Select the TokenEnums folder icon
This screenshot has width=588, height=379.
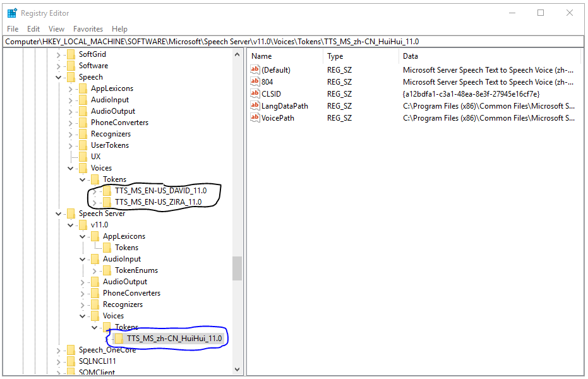point(107,270)
